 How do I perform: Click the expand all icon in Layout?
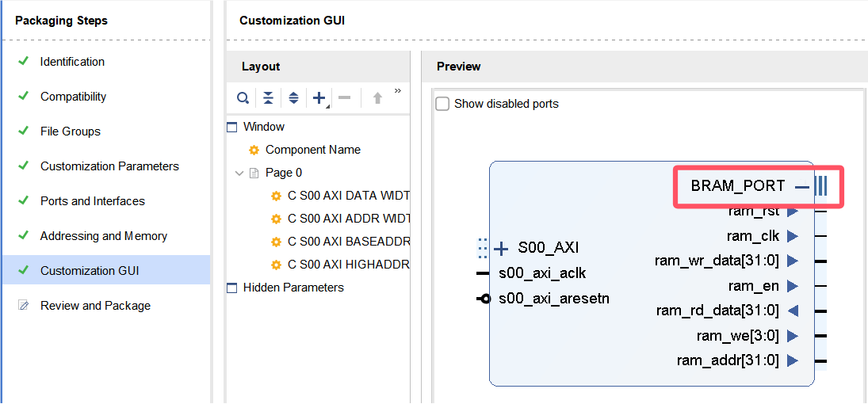click(293, 98)
